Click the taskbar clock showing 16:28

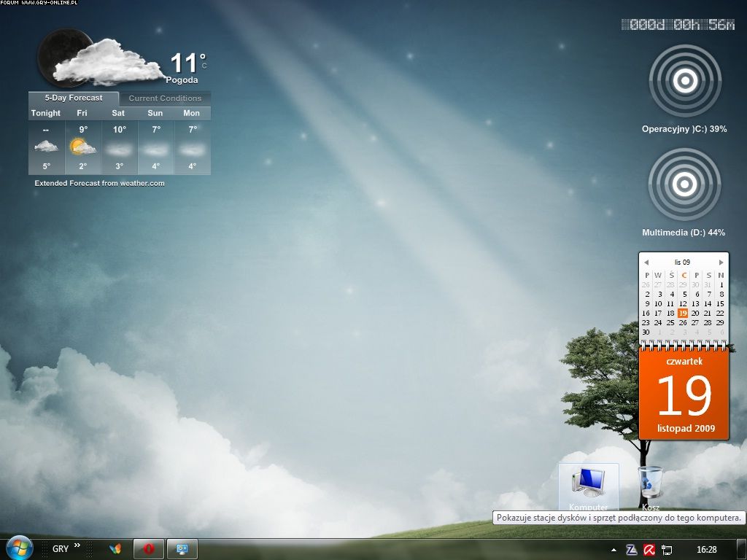coord(706,550)
